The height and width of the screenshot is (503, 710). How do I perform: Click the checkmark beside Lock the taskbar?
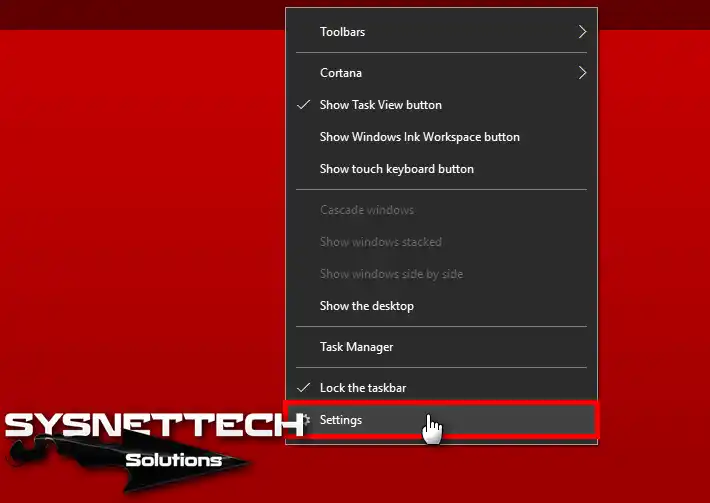[x=303, y=388]
